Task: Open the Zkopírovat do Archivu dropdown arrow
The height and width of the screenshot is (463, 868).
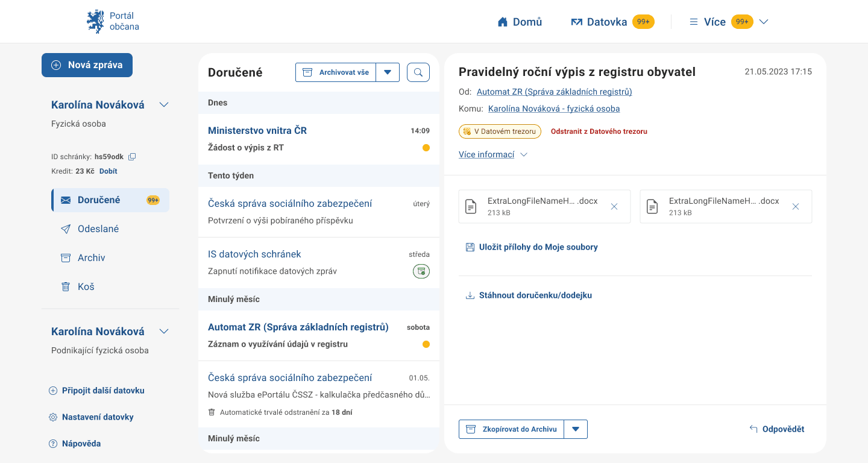Action: pyautogui.click(x=576, y=429)
